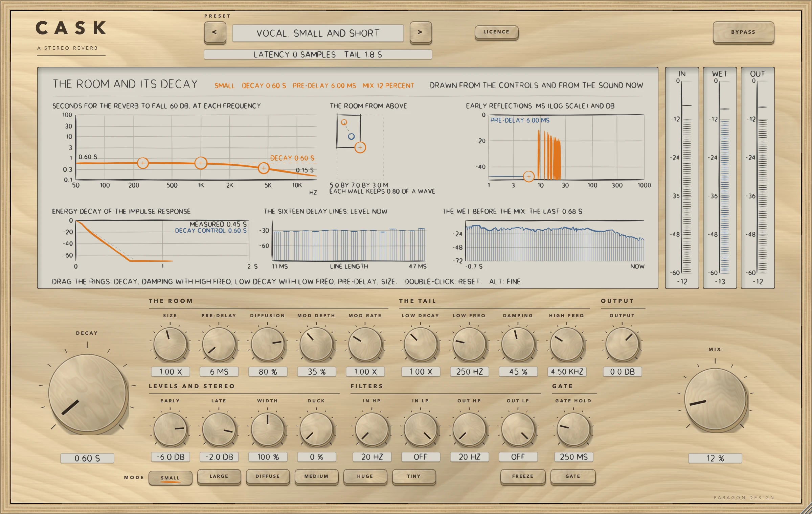Click the pre-delay ring in early reflections graph
Image resolution: width=812 pixels, height=514 pixels.
(529, 176)
